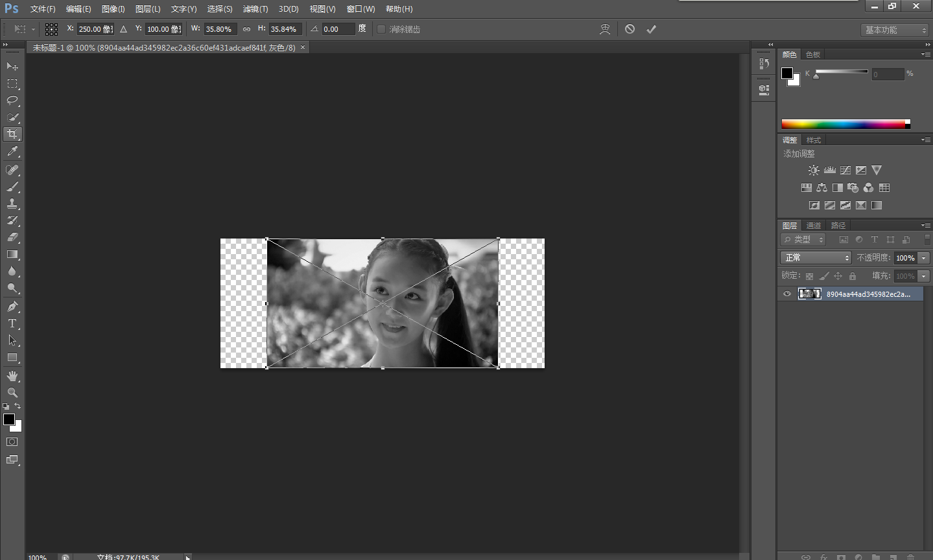Hide the layer using its eye icon

(787, 294)
